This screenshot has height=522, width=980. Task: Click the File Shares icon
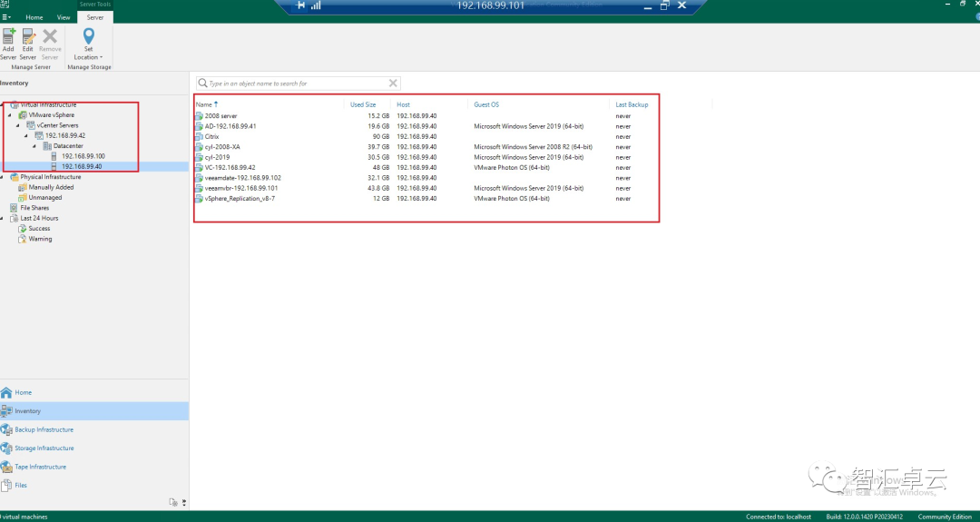click(x=14, y=208)
